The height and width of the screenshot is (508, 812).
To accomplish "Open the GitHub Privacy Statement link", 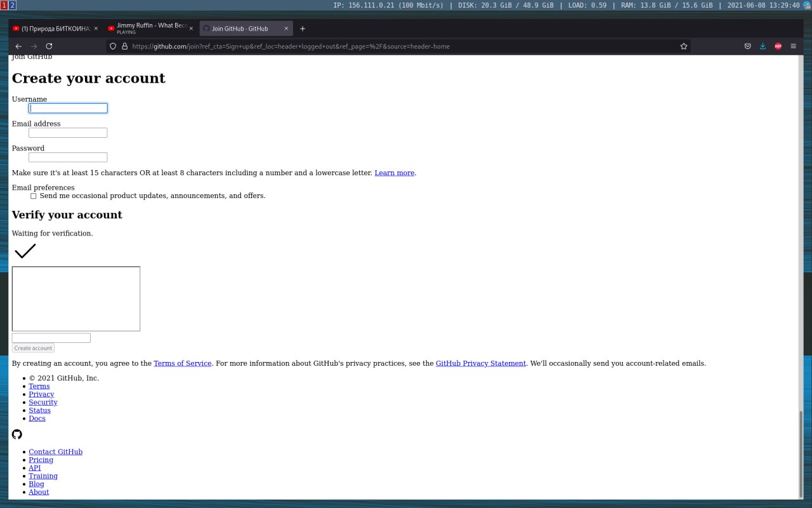I will pyautogui.click(x=481, y=363).
